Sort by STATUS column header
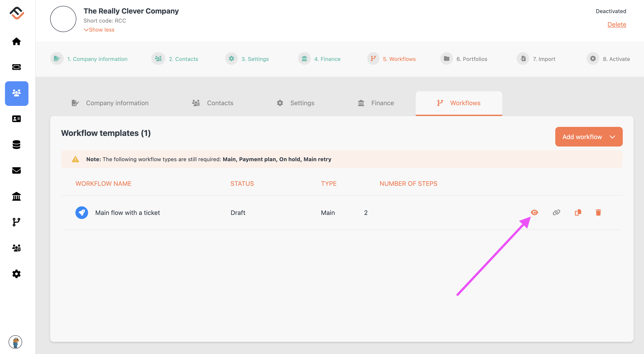This screenshot has width=644, height=354. click(x=242, y=184)
